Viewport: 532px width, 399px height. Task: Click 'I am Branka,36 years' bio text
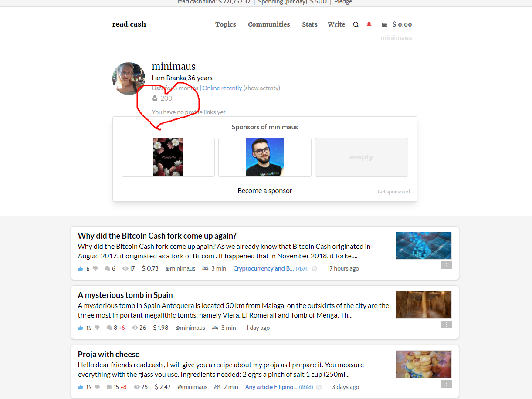(182, 78)
